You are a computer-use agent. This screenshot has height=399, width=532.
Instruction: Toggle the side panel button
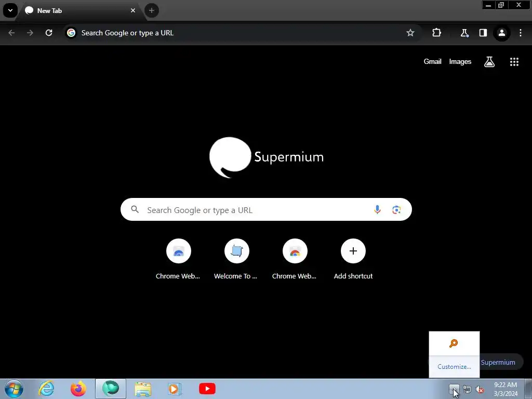click(483, 33)
